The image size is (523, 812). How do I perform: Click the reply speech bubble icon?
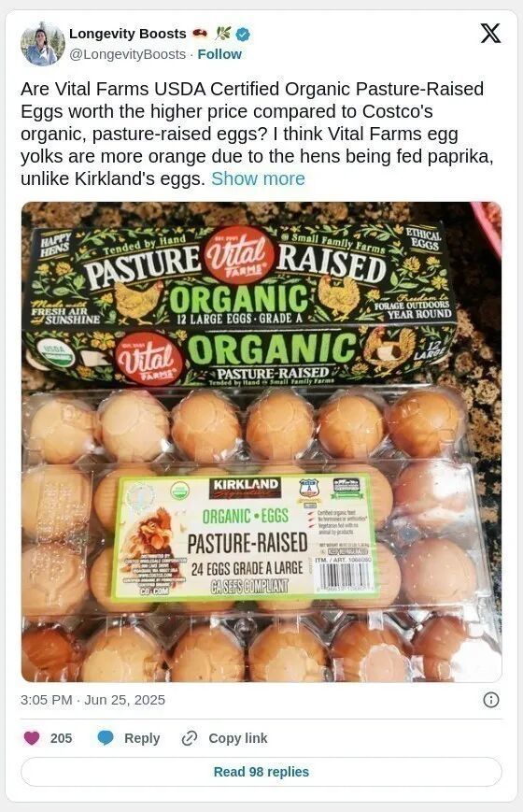click(x=106, y=738)
